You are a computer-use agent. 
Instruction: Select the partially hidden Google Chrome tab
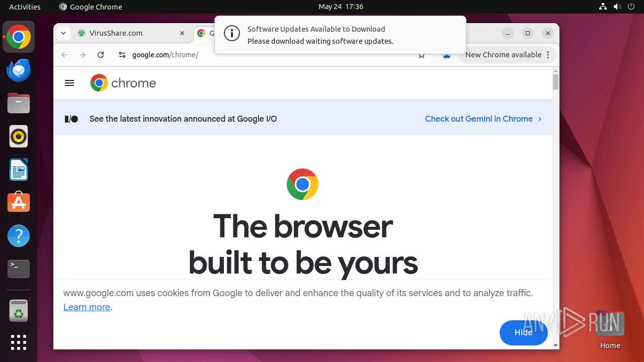pos(204,33)
